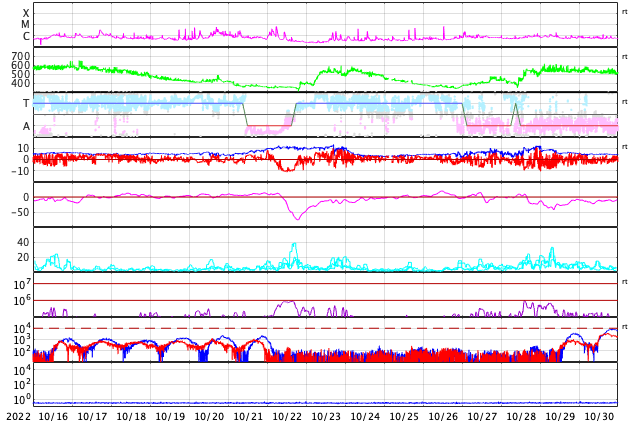634x424 pixels.
Task: Click the rt marker beside the T/A sector panel
Action: click(x=625, y=102)
